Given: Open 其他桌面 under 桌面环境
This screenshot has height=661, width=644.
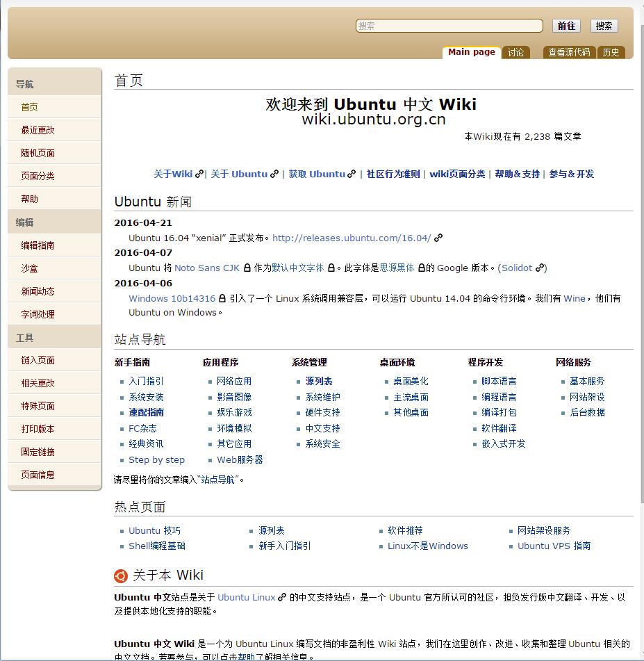Looking at the screenshot, I should click(411, 412).
